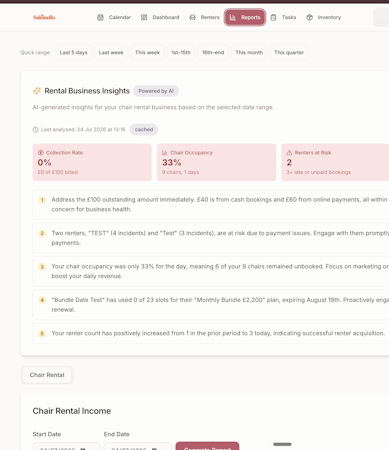Click the Bundle Date Test insight text
Image resolution: width=389 pixels, height=450 pixels.
220,304
